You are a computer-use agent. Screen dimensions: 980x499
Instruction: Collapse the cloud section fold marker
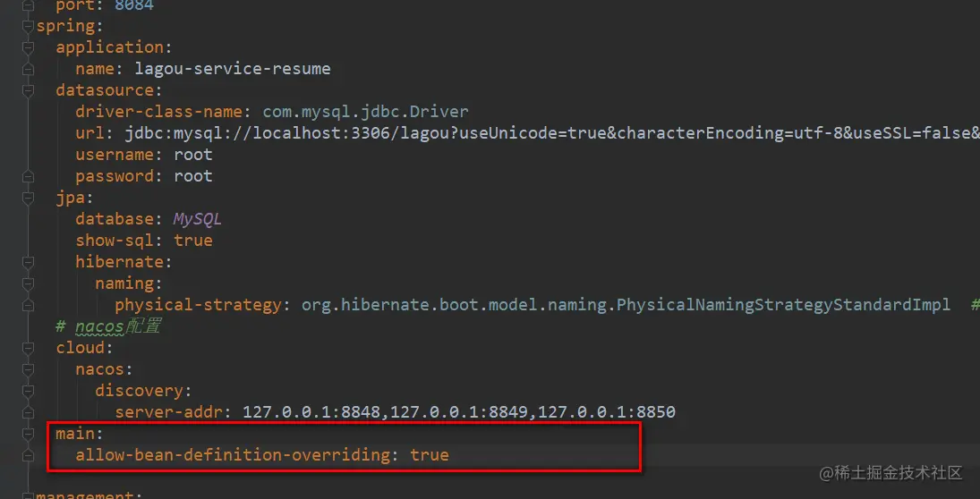pos(27,348)
